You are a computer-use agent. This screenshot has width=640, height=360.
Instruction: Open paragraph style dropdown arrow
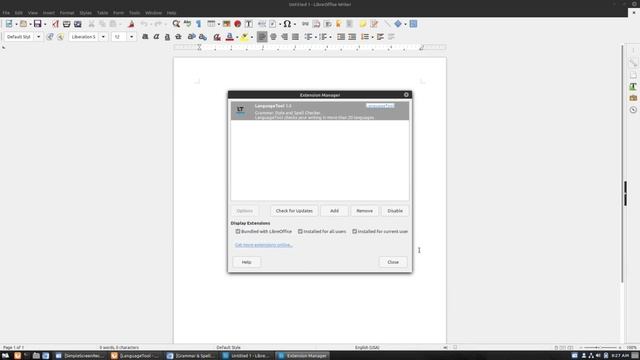(38, 37)
